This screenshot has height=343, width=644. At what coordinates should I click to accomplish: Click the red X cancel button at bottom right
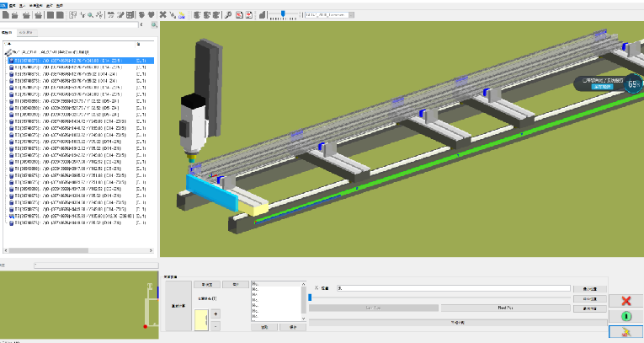625,301
